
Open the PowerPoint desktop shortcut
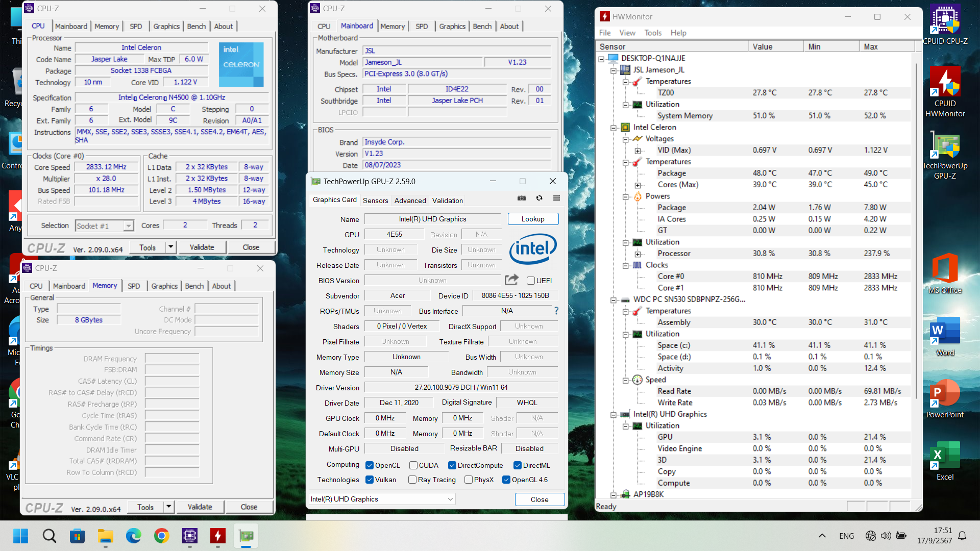(945, 398)
